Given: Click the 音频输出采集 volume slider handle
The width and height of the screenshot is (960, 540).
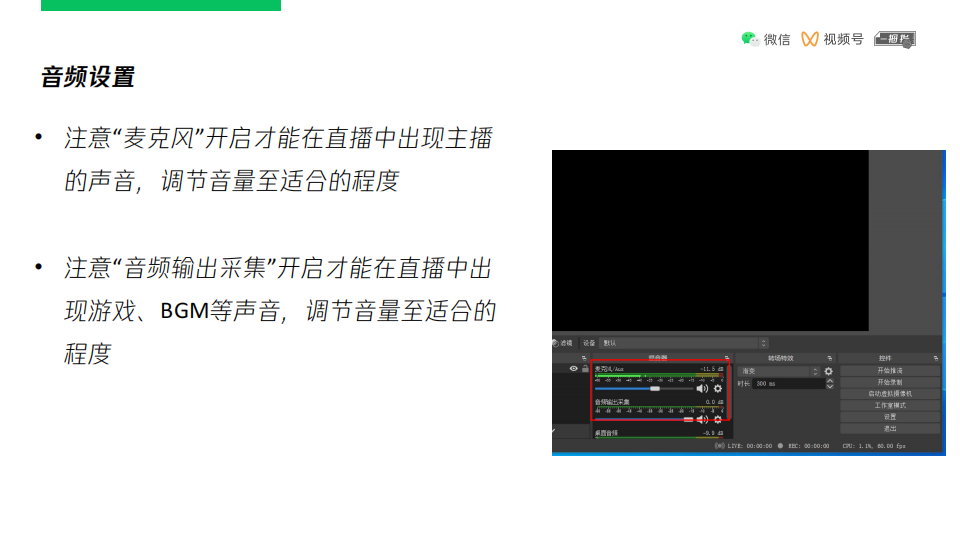Looking at the screenshot, I should 688,420.
